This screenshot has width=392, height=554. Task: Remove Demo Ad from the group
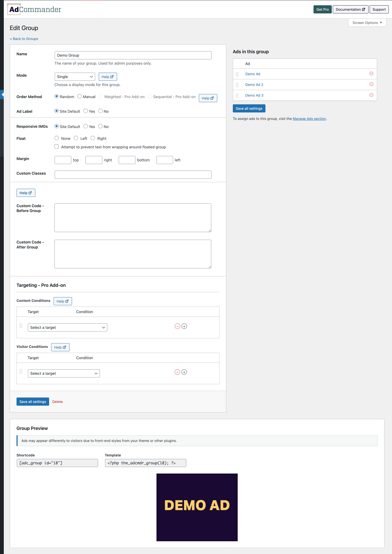point(371,74)
